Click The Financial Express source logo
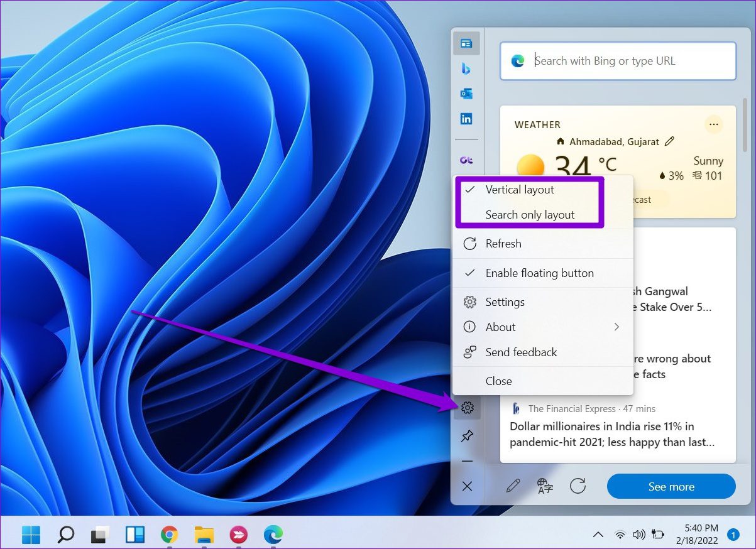756x549 pixels. coord(517,408)
